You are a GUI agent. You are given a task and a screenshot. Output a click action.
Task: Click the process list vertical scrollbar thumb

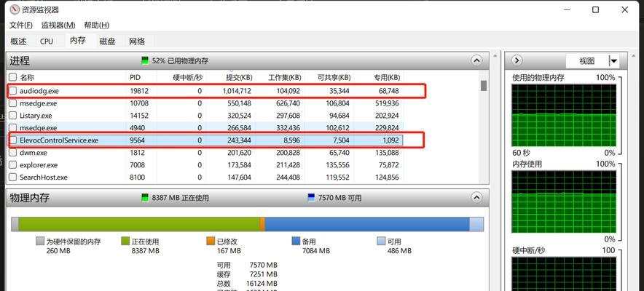(484, 86)
